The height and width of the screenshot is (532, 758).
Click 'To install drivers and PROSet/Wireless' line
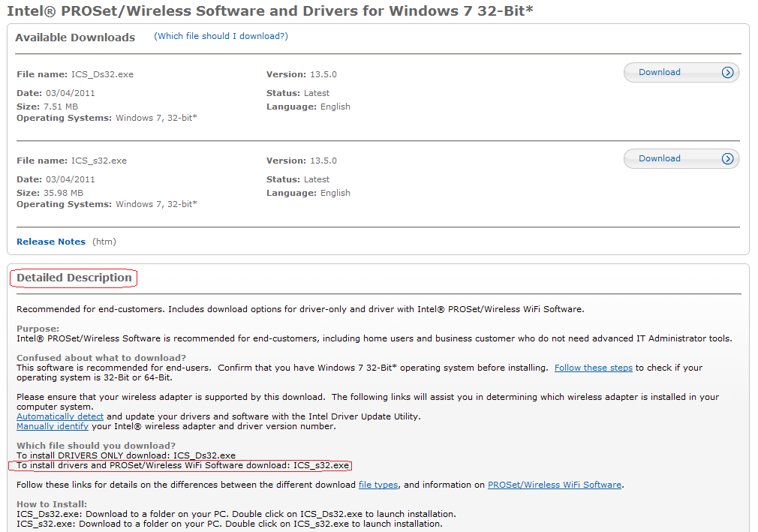(182, 465)
